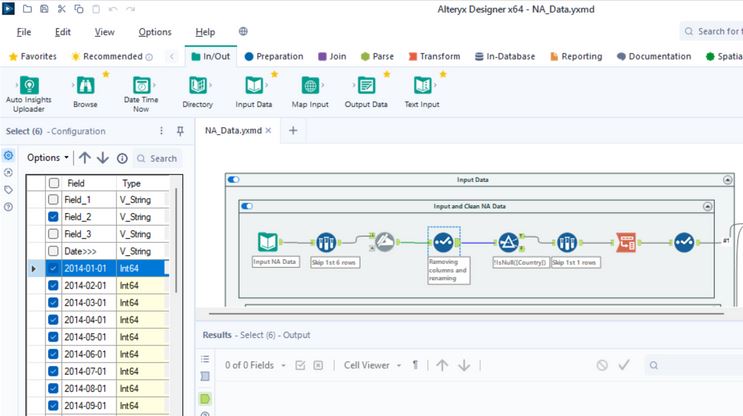Toggle the Input and Clean NA Data container switch
Screen dimensions: 743x416
[x=247, y=206]
